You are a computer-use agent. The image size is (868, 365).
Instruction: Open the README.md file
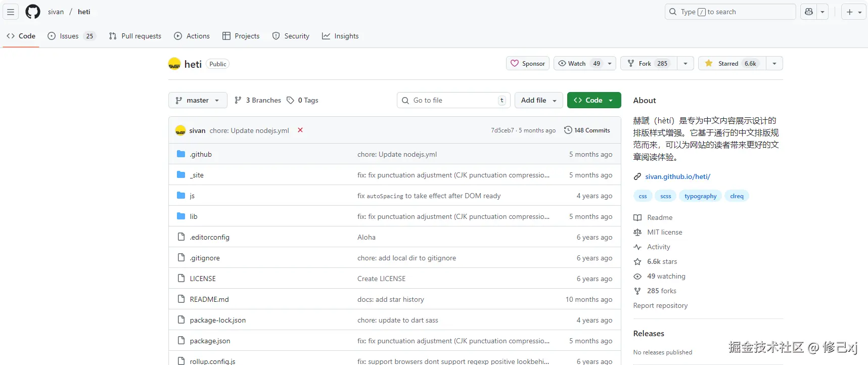pos(209,299)
